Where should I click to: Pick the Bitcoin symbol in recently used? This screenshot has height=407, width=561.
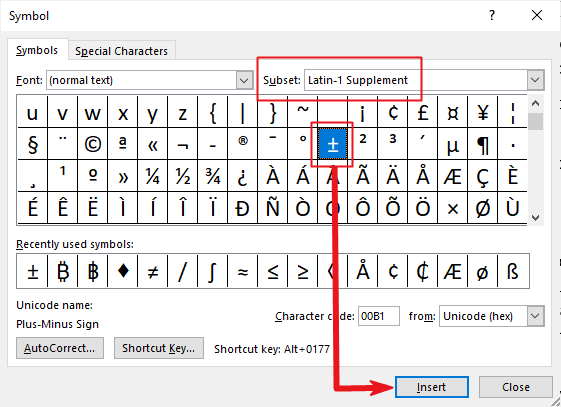(x=63, y=271)
